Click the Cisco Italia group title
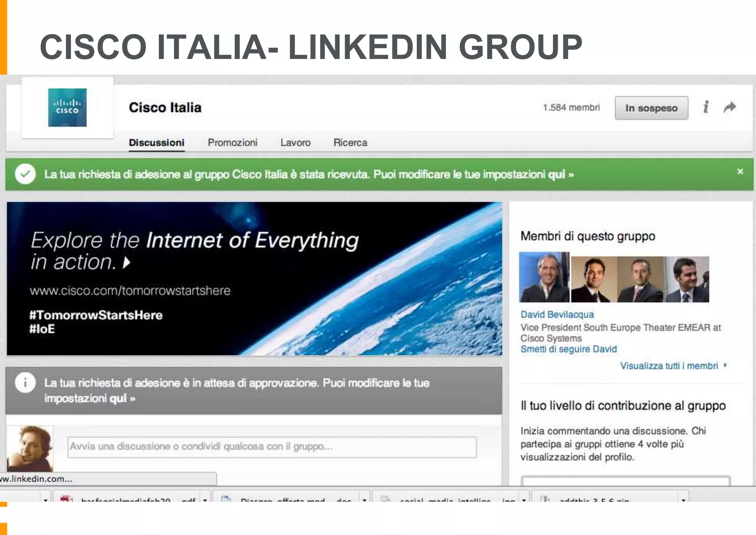 tap(165, 107)
